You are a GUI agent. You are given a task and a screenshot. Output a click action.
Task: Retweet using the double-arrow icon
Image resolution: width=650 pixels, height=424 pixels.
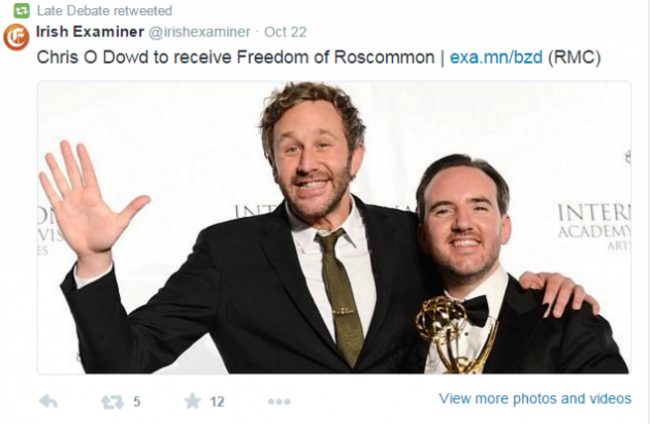[x=112, y=402]
